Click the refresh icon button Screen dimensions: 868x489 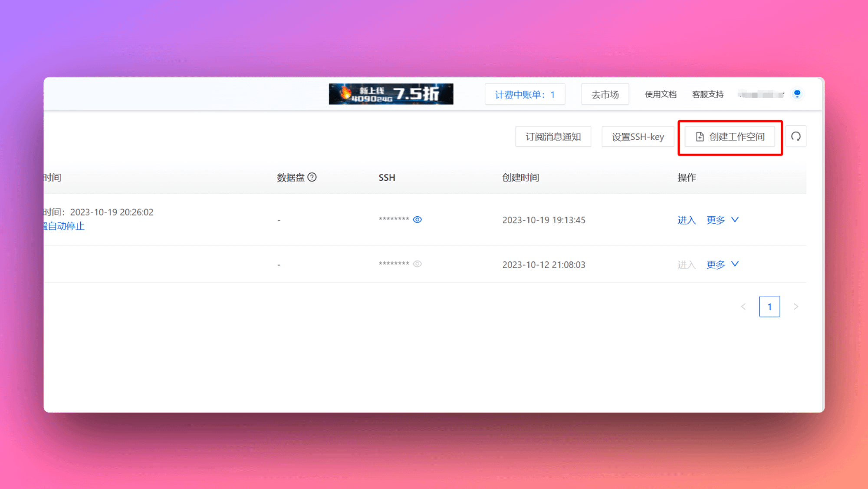click(796, 136)
